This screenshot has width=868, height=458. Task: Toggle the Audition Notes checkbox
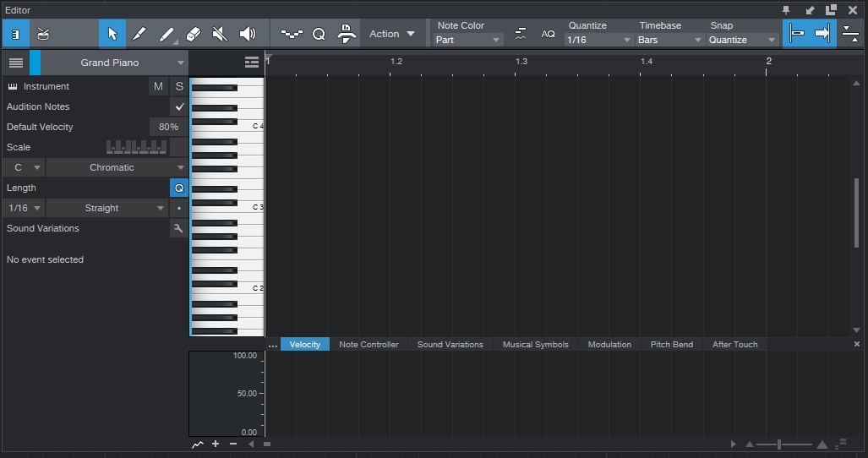(179, 106)
